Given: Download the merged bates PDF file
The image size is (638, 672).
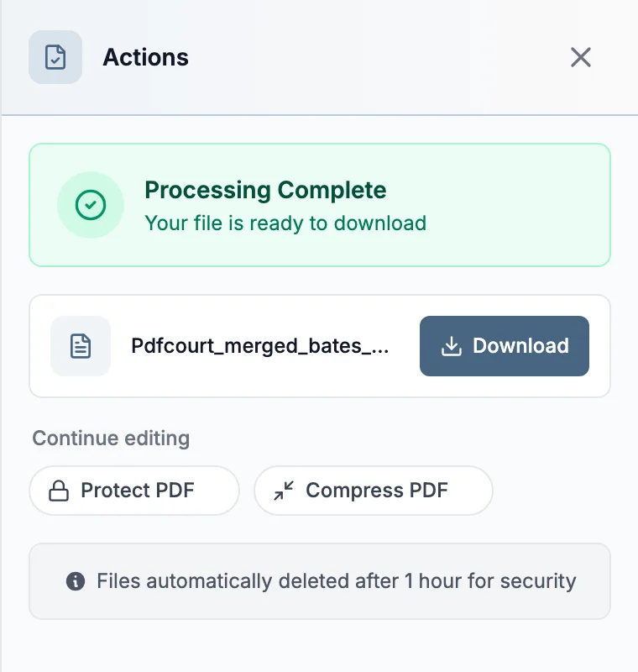Looking at the screenshot, I should pyautogui.click(x=504, y=346).
